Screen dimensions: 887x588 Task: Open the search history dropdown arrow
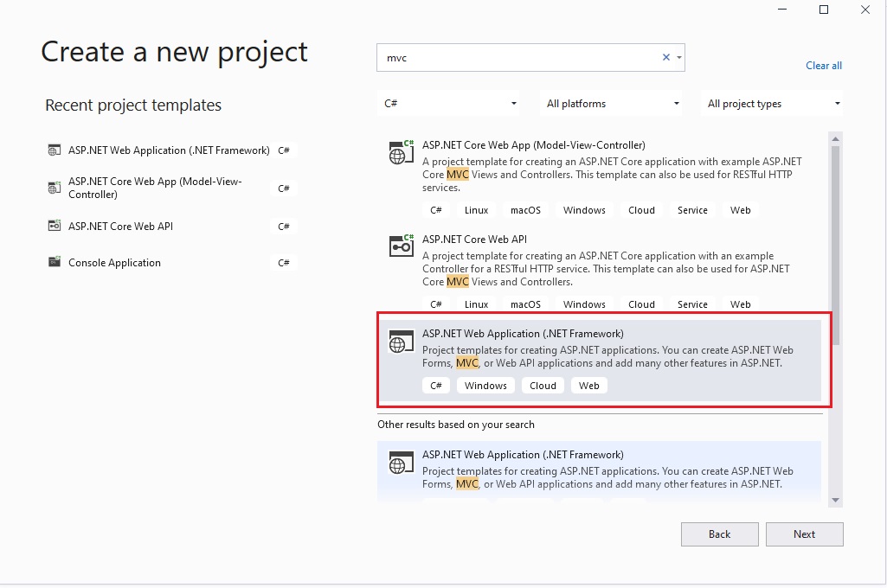pos(678,57)
